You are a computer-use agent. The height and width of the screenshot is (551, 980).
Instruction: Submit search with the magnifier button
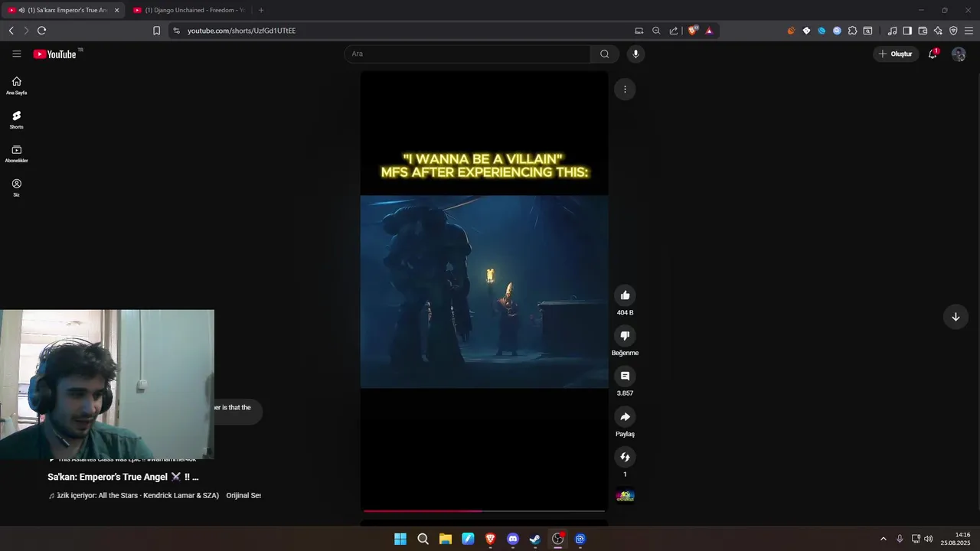click(x=605, y=54)
